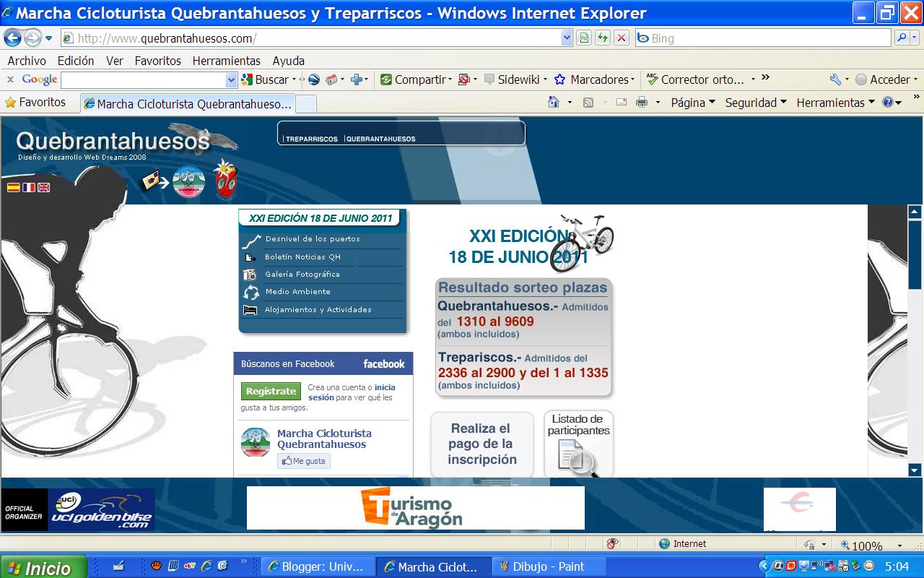Select the Marcha Cicloturista Quebrantahueso browser tab
This screenshot has height=578, width=924.
(x=188, y=103)
